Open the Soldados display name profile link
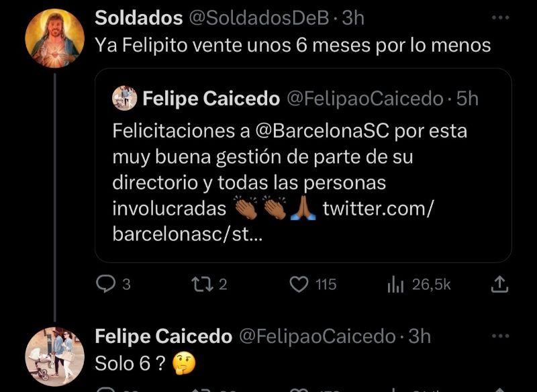537x392 pixels. tap(138, 18)
